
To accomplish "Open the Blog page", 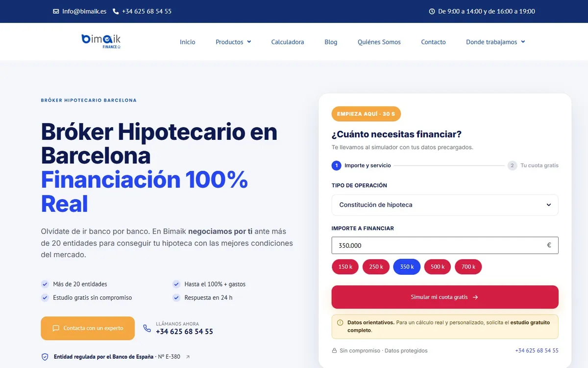I will [x=331, y=42].
